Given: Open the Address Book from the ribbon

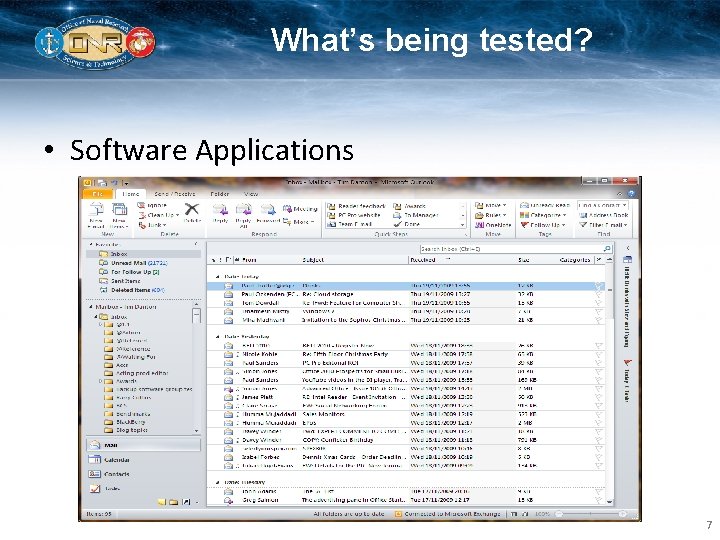Looking at the screenshot, I should click(603, 215).
